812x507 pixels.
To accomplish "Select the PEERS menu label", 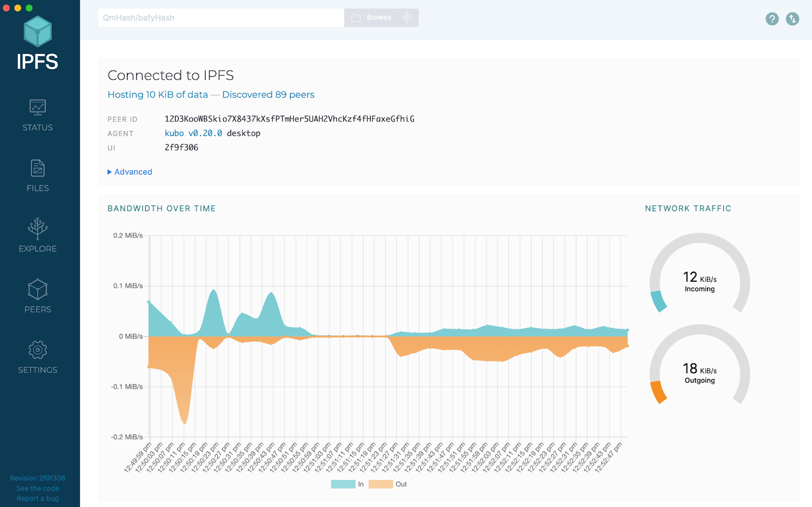I will point(38,310).
